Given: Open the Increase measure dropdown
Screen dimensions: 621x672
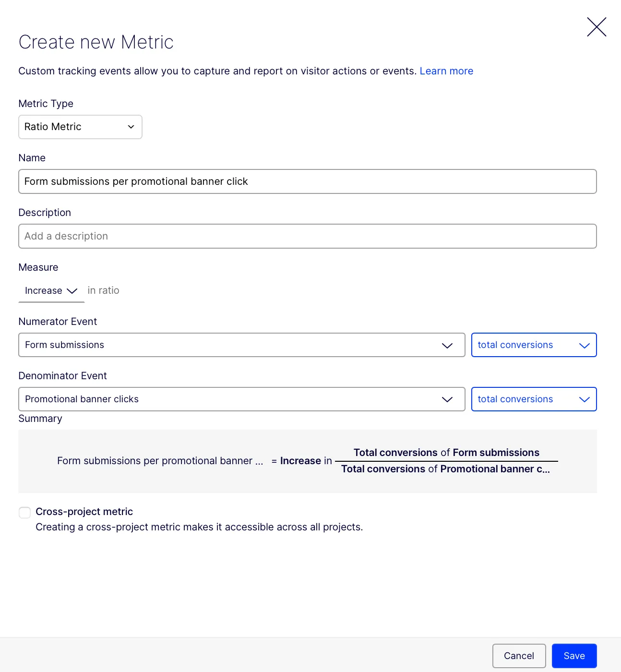Looking at the screenshot, I should click(51, 291).
